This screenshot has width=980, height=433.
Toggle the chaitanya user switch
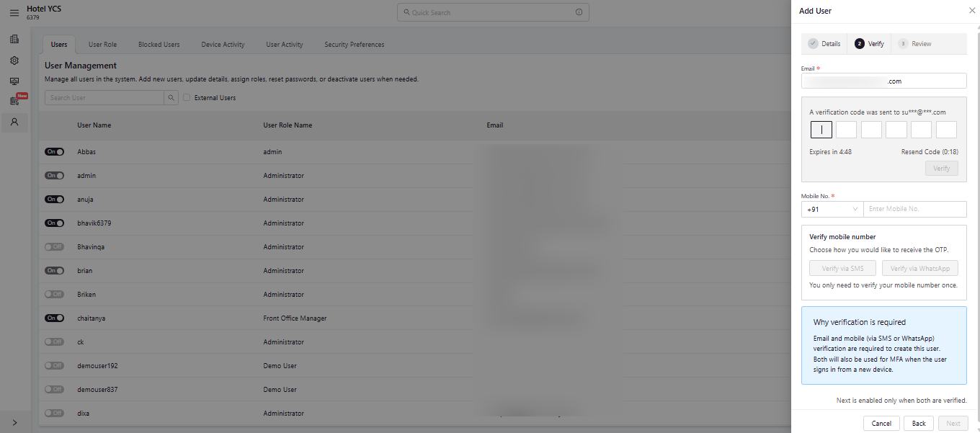[54, 318]
